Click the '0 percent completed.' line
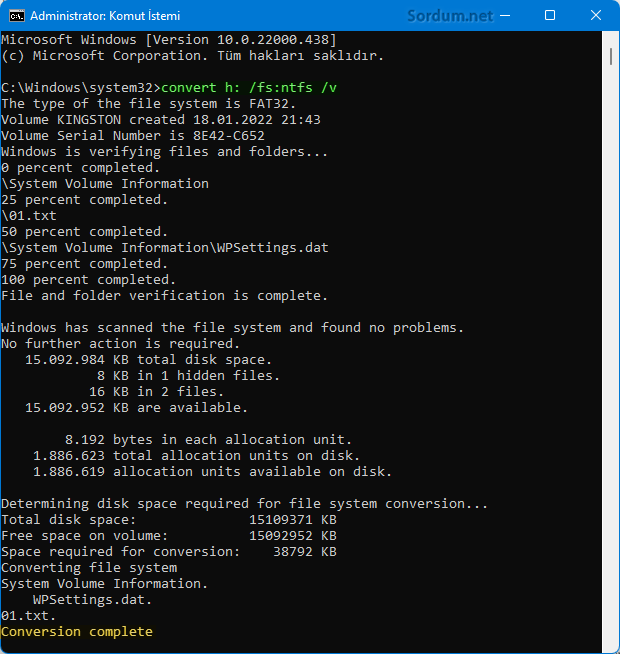 (x=81, y=168)
